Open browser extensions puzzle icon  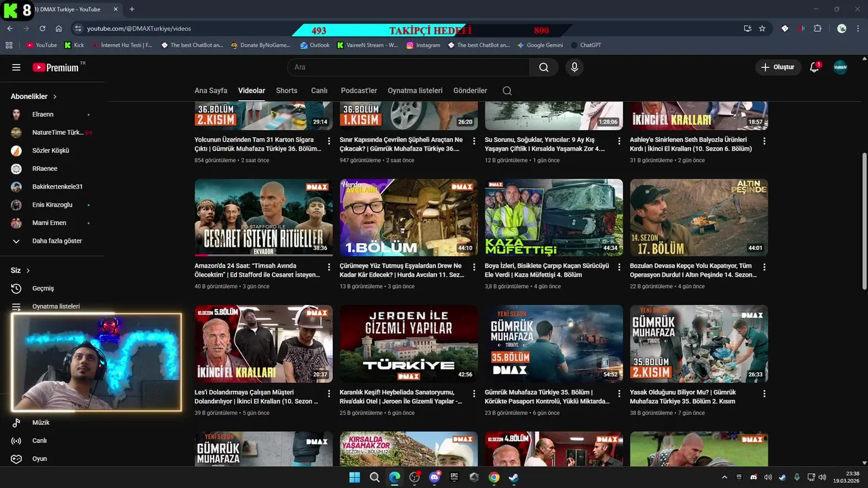click(817, 28)
